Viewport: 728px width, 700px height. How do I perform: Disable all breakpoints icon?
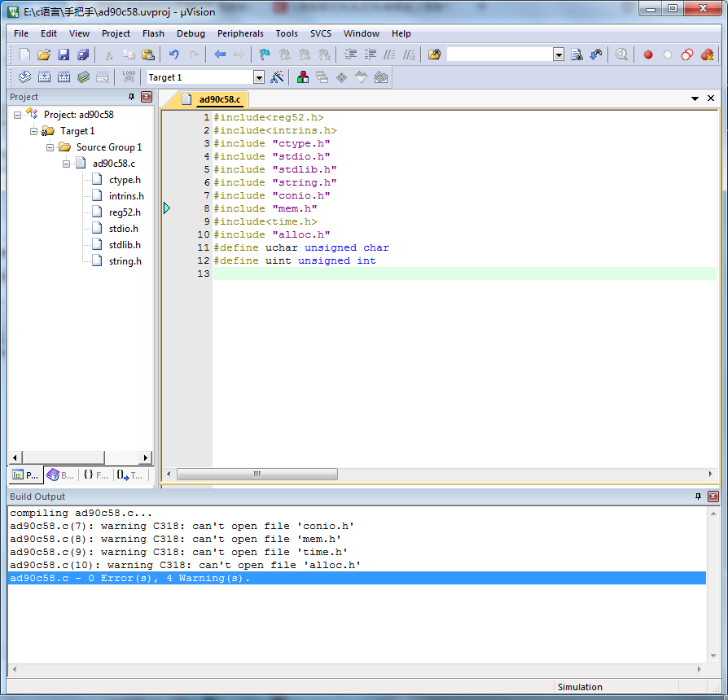(687, 55)
